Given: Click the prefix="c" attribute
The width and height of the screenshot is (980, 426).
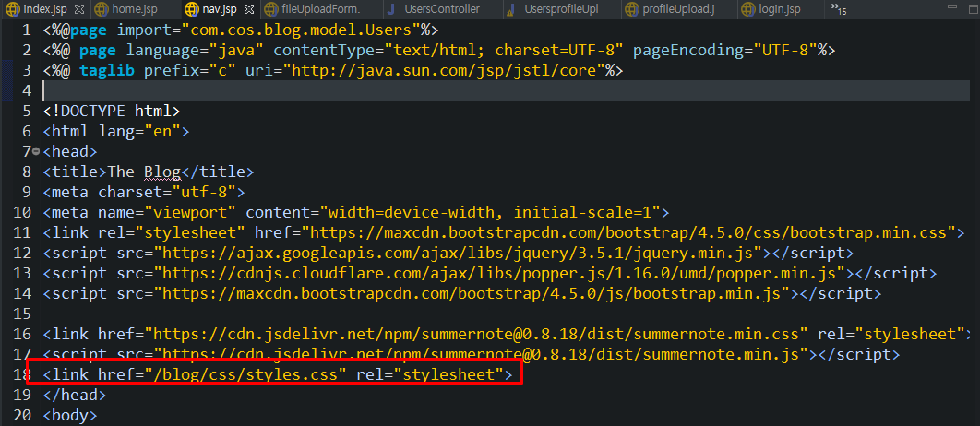Looking at the screenshot, I should click(190, 71).
